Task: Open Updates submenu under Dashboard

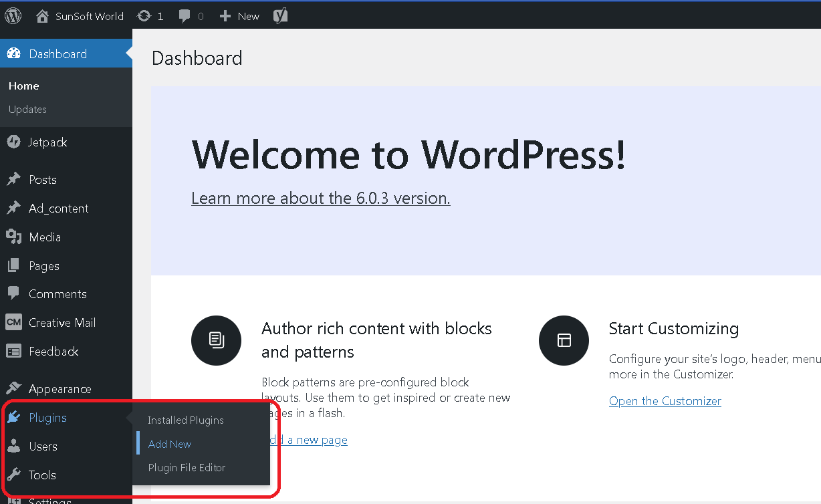Action: click(27, 109)
